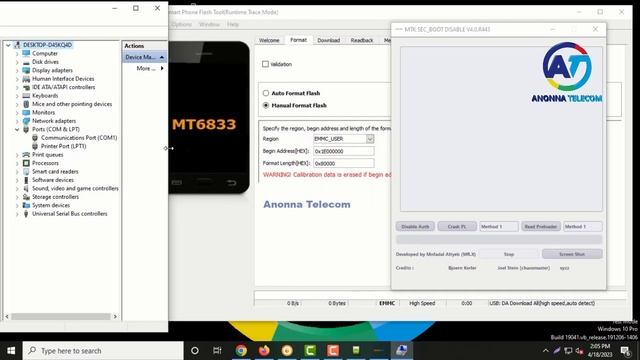The height and width of the screenshot is (360, 640).
Task: Click the orange round app icon on taskbar
Action: pos(287,351)
